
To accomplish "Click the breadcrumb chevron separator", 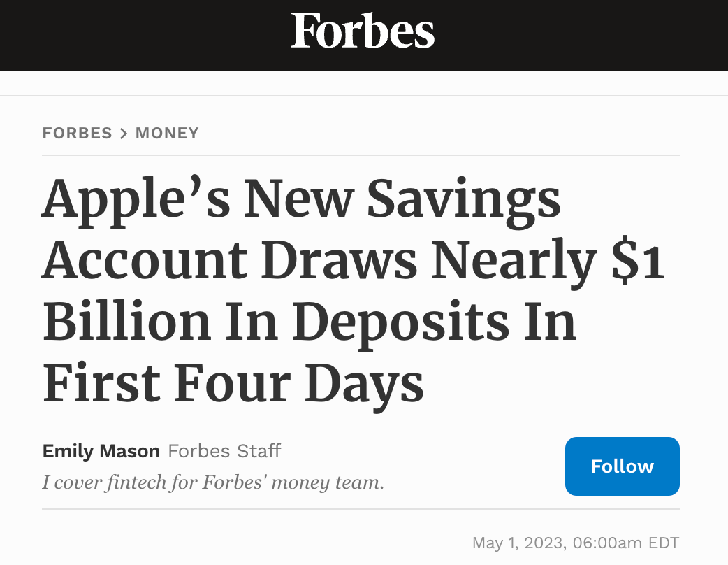I will pos(124,134).
